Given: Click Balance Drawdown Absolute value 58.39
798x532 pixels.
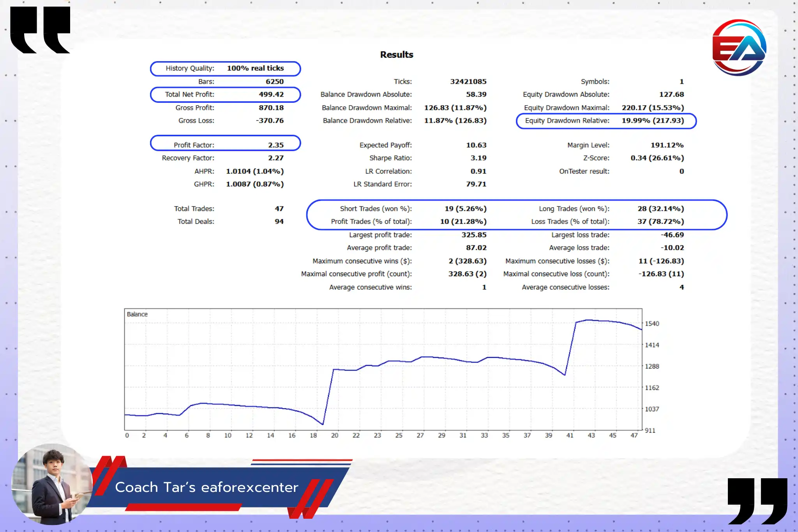Looking at the screenshot, I should point(476,94).
